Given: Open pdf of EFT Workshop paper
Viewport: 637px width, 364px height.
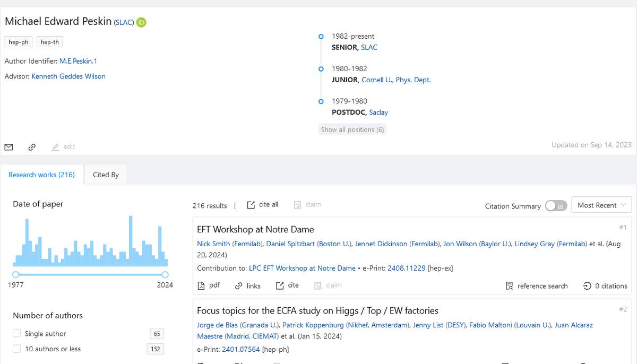Looking at the screenshot, I should pyautogui.click(x=209, y=285).
